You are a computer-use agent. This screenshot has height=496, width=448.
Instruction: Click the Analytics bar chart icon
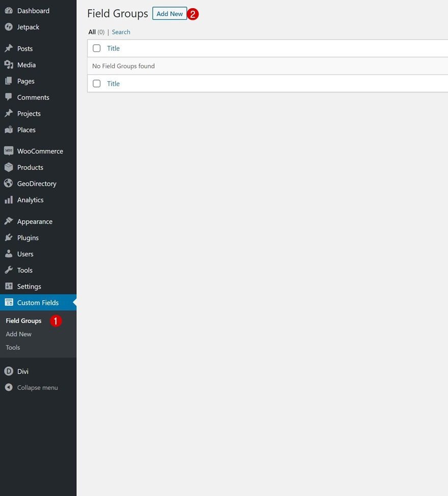[9, 200]
